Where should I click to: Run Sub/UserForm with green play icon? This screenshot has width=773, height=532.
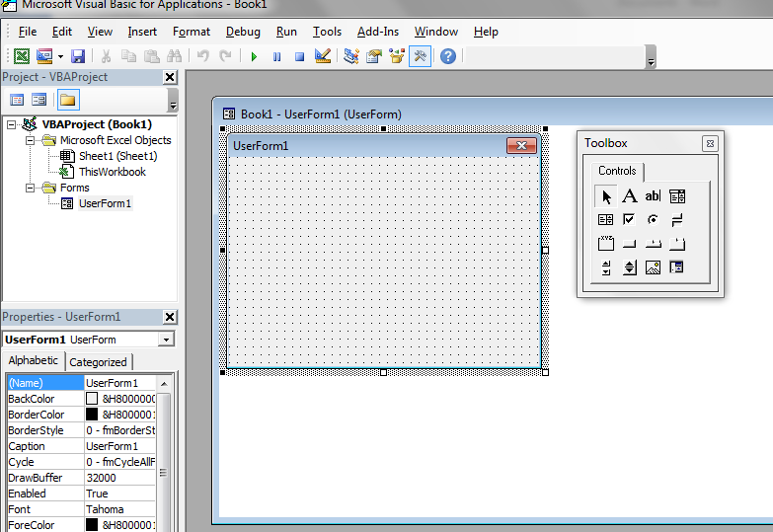click(254, 56)
